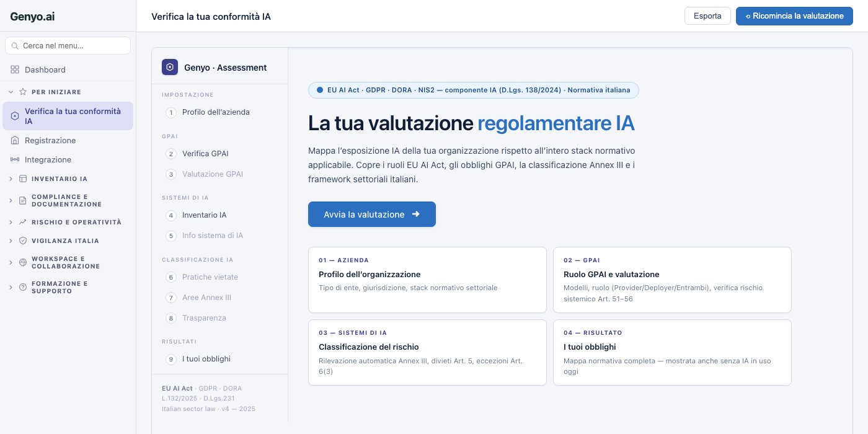
Task: Click the trend icon of RISCHIO E OPERATIVITÀ
Action: (x=23, y=222)
